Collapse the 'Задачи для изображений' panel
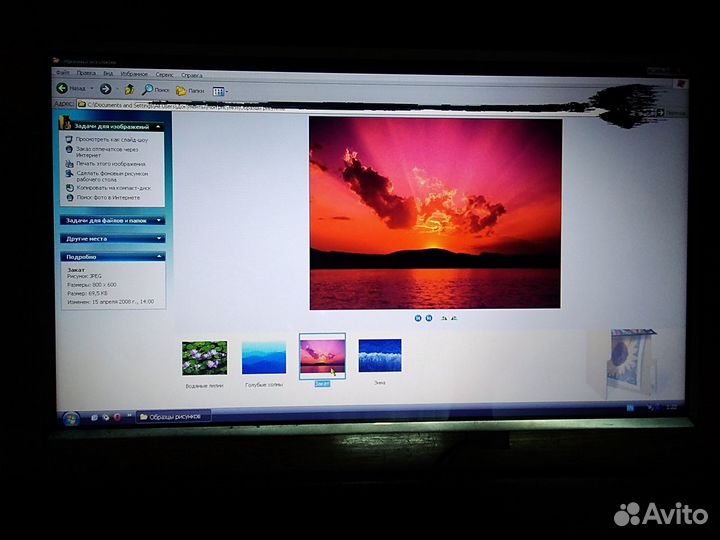 [x=158, y=126]
